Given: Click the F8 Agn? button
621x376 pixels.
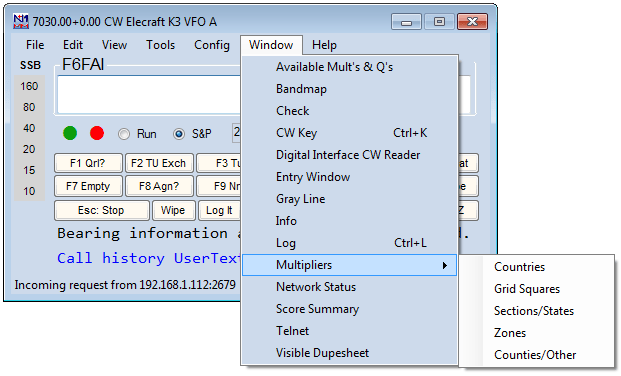Looking at the screenshot, I should (159, 186).
